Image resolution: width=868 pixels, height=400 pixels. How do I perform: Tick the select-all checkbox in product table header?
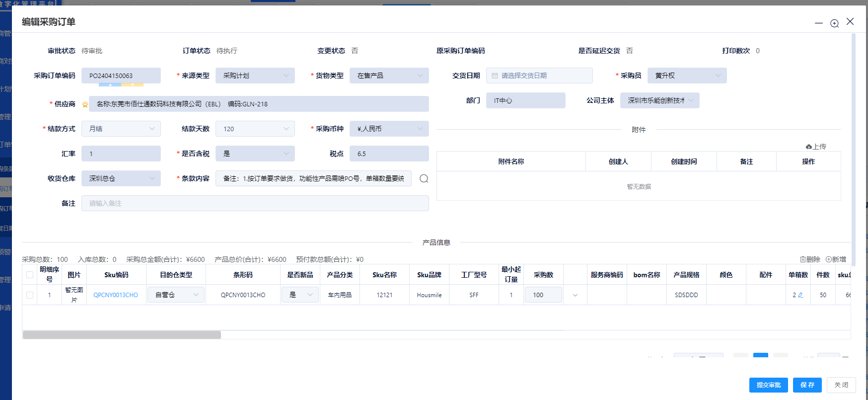tap(30, 275)
